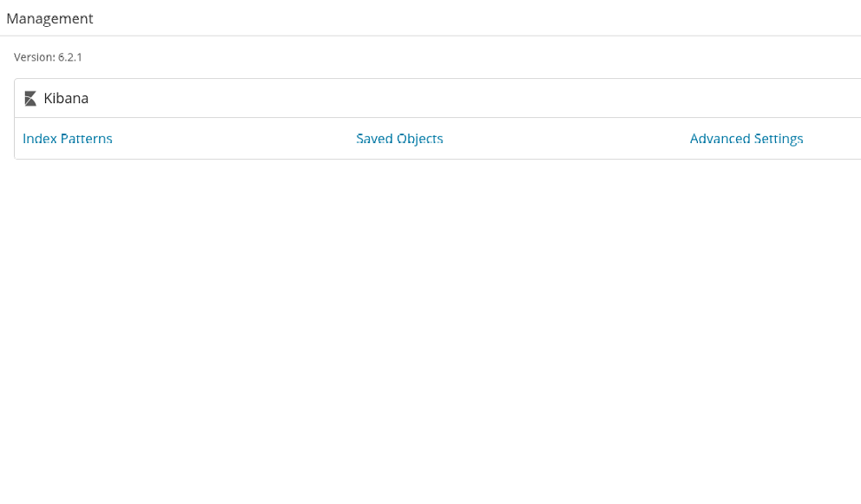Click the Management page title

pos(49,19)
